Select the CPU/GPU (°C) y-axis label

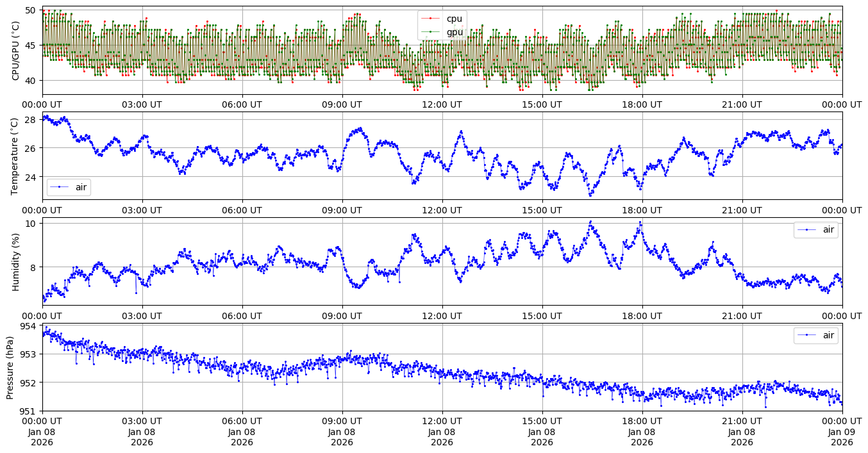15,51
